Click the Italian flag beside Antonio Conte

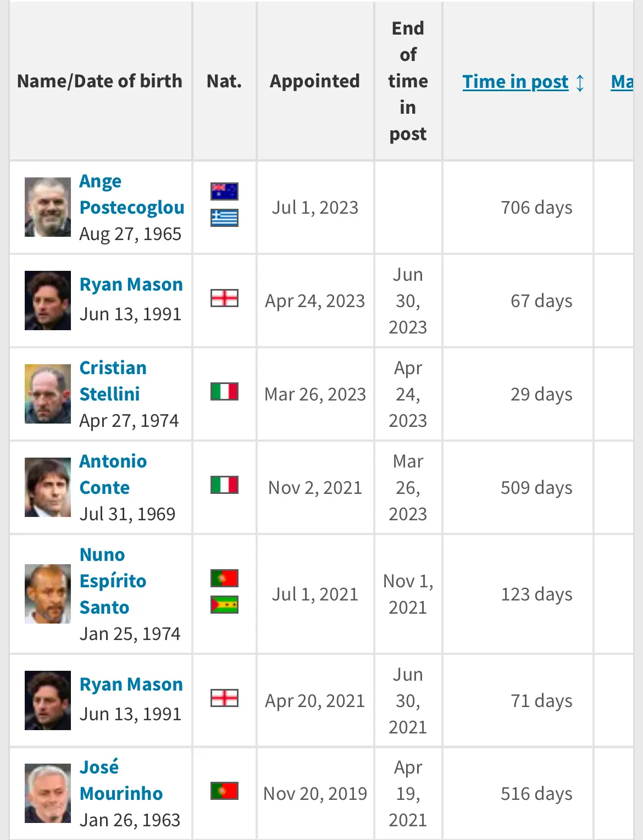point(224,485)
